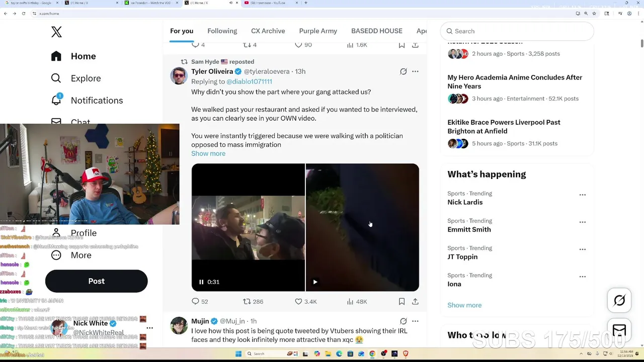Click the X search field

point(517,31)
